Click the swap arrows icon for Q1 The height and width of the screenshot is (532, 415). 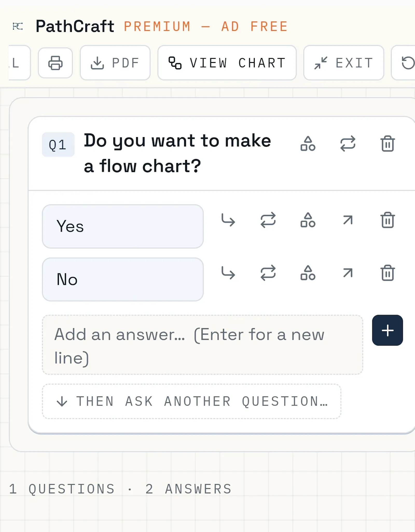click(x=348, y=144)
